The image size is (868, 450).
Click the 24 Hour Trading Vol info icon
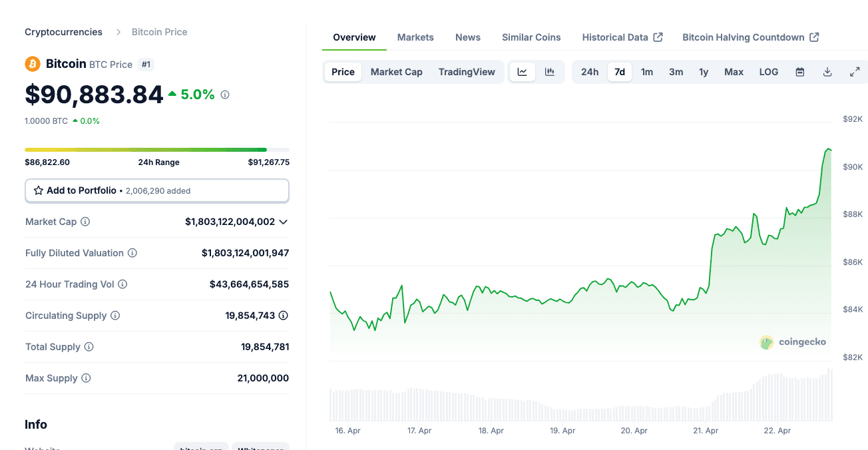coord(122,284)
